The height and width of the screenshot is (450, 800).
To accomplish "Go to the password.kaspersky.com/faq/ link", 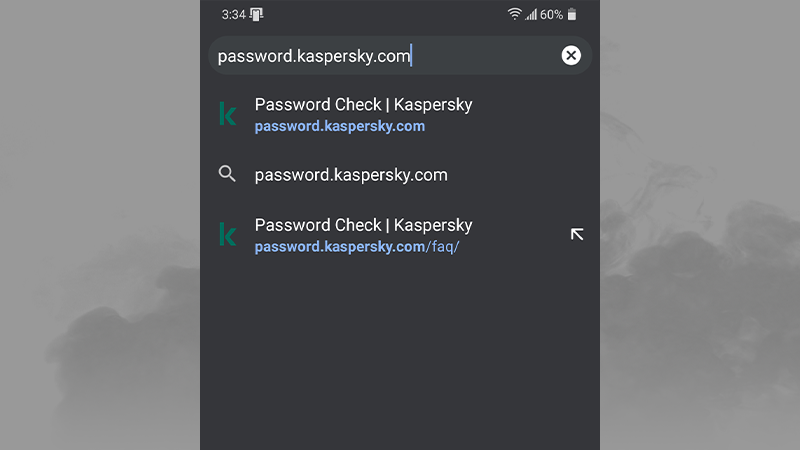I will pyautogui.click(x=357, y=246).
